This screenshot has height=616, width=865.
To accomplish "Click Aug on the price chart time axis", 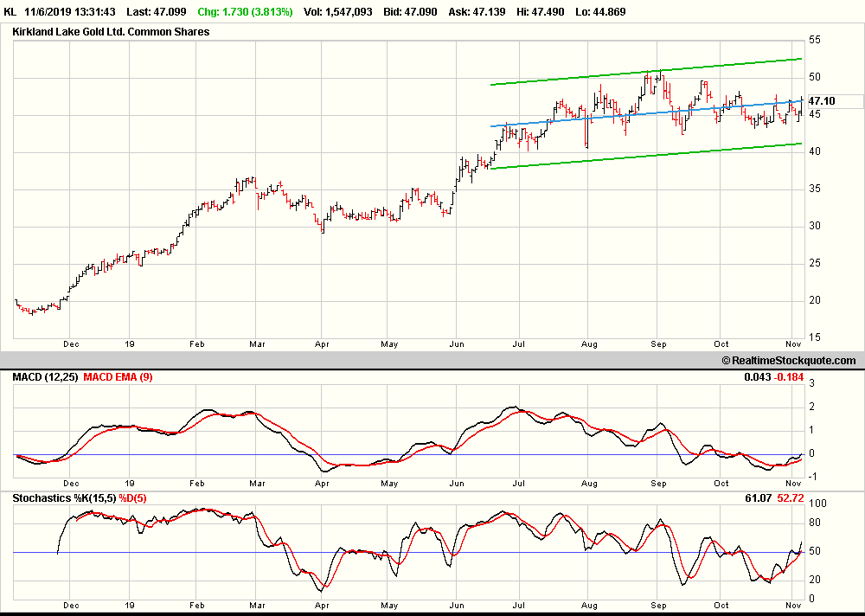I will (589, 343).
